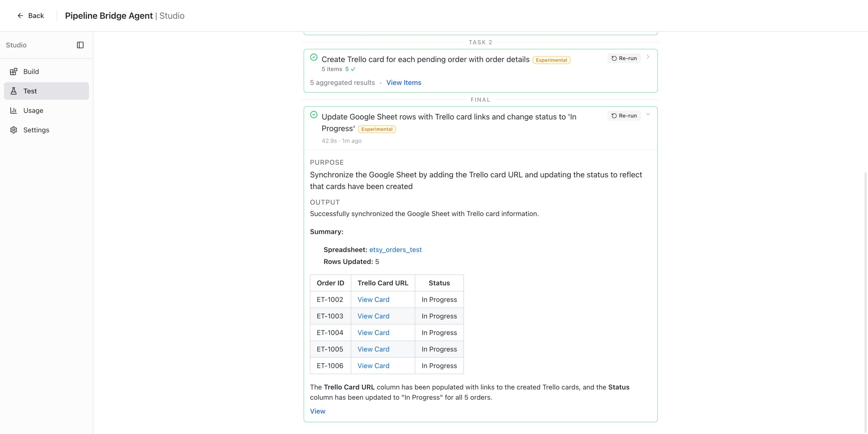Viewport: 868px width, 434px height.
Task: Open Settings via the gear icon
Action: pos(14,130)
